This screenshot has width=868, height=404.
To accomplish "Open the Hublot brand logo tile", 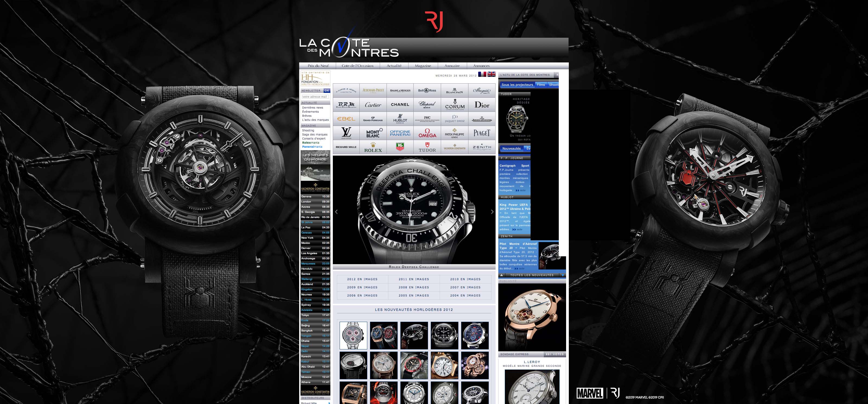I will (x=400, y=119).
